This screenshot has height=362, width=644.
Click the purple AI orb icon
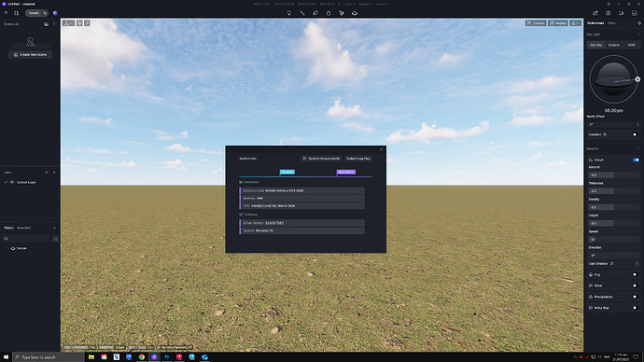[x=55, y=13]
